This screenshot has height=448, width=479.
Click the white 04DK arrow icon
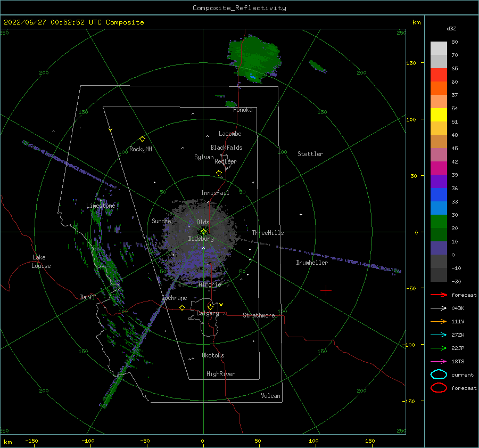pyautogui.click(x=439, y=308)
